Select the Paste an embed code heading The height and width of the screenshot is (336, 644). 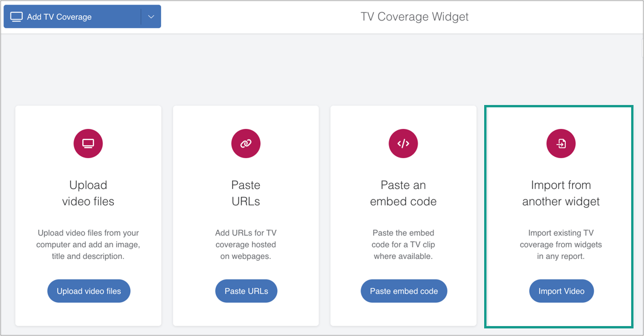tap(403, 193)
